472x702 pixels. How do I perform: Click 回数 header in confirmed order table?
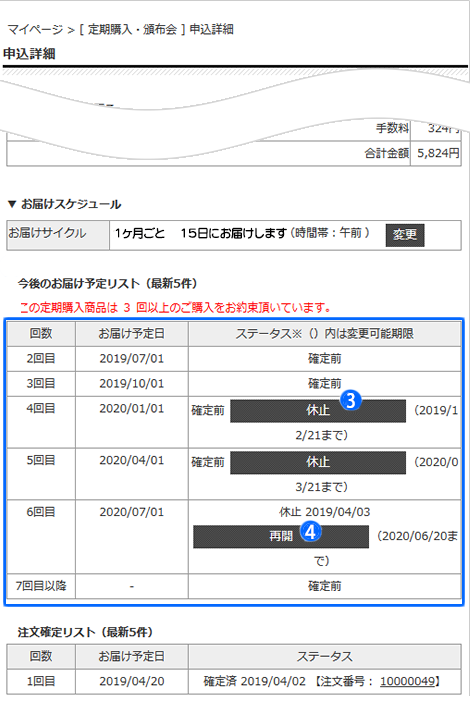click(41, 656)
